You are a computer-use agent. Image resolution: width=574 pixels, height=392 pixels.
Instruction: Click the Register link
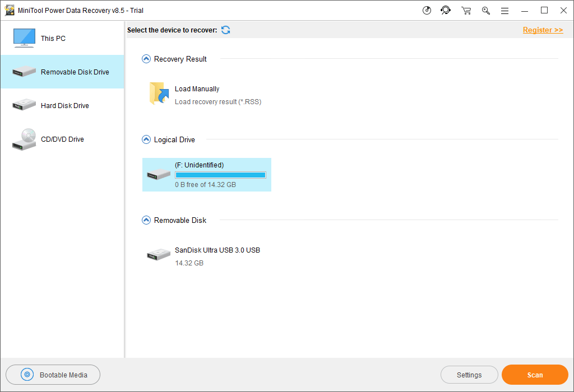pos(543,30)
